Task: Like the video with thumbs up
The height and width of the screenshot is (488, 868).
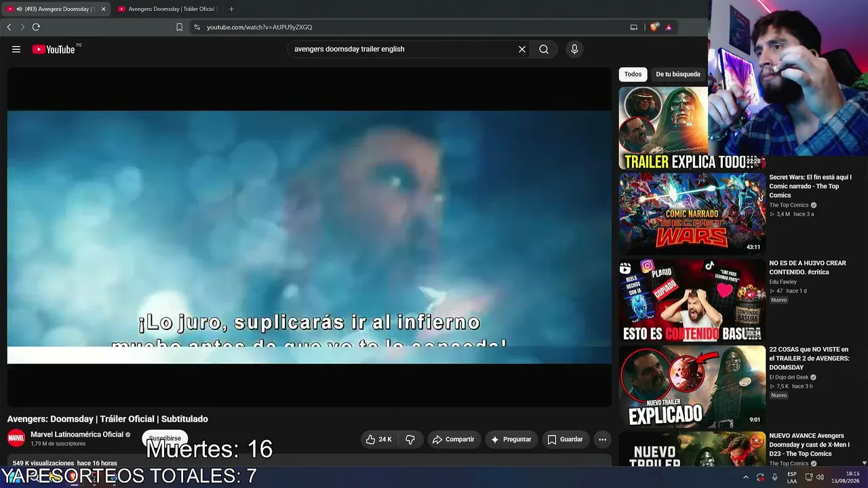Action: (x=379, y=439)
